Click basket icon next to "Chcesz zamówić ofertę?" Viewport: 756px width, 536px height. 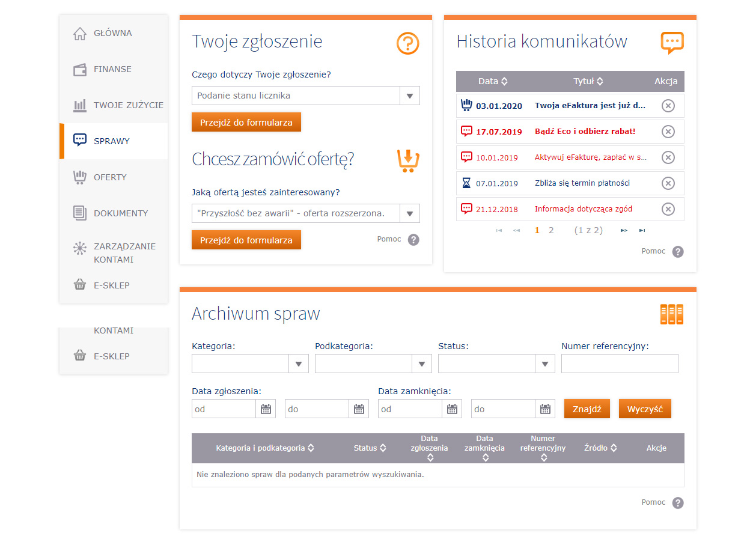coord(407,160)
